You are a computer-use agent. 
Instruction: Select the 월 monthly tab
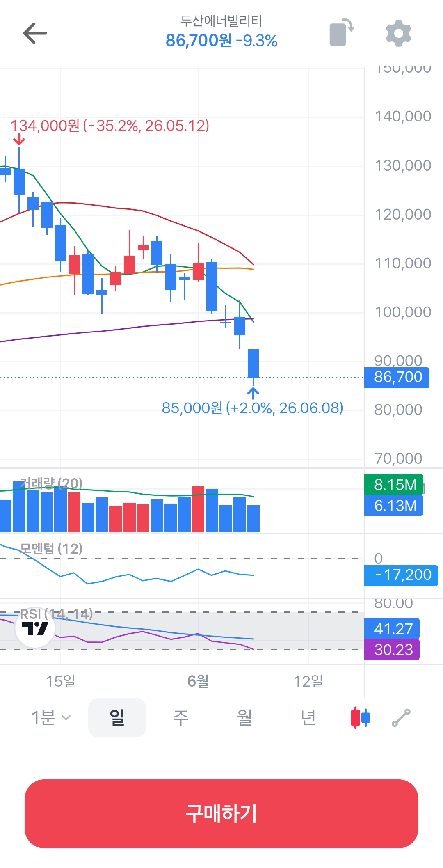244,718
